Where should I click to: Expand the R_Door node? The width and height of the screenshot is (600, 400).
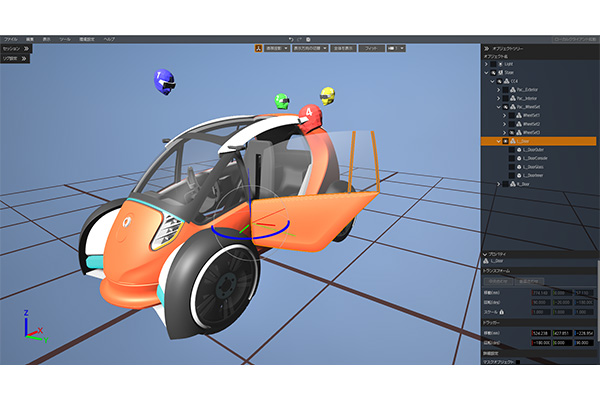tap(498, 184)
